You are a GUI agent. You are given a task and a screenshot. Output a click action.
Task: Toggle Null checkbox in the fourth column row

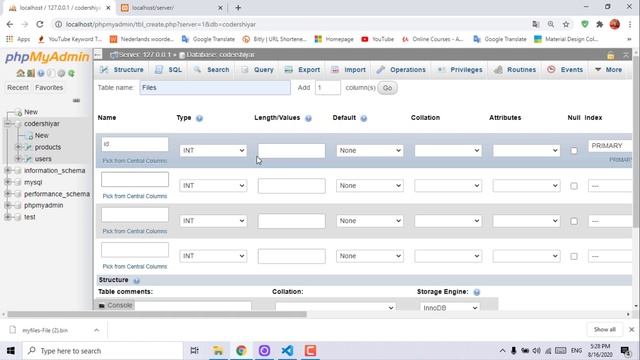point(574,256)
